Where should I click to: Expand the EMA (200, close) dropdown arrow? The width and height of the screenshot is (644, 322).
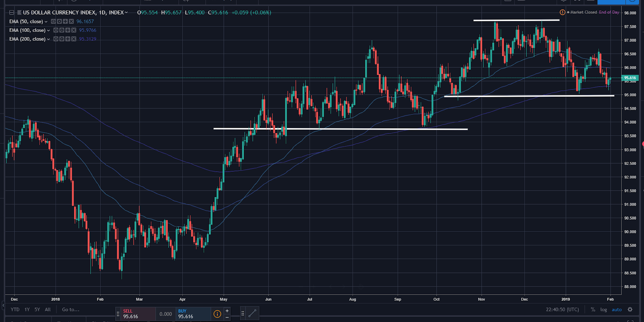click(49, 39)
